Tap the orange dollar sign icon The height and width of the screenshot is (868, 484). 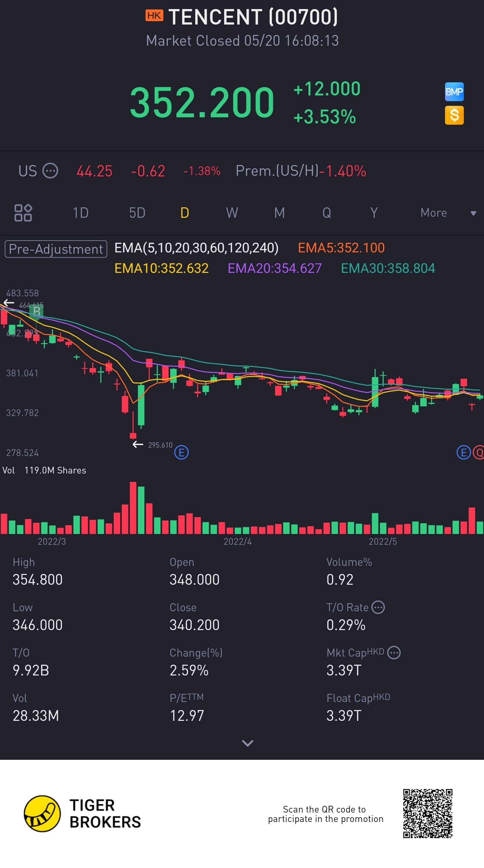tap(454, 115)
